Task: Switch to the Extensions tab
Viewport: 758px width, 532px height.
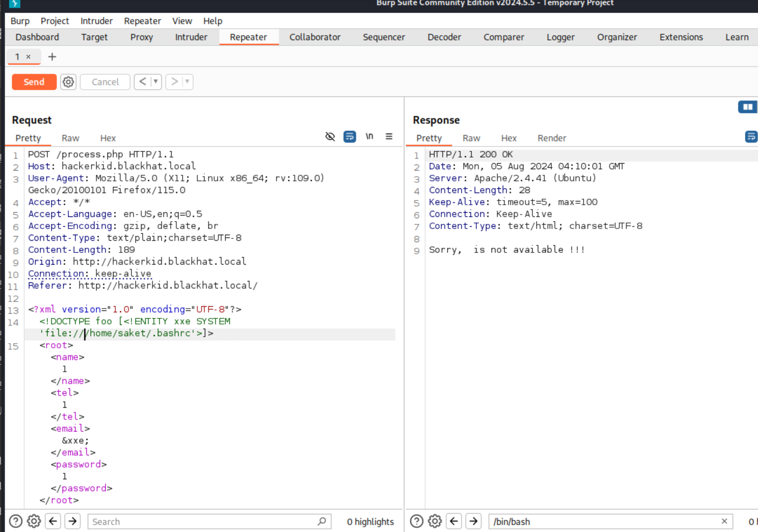Action: tap(681, 37)
